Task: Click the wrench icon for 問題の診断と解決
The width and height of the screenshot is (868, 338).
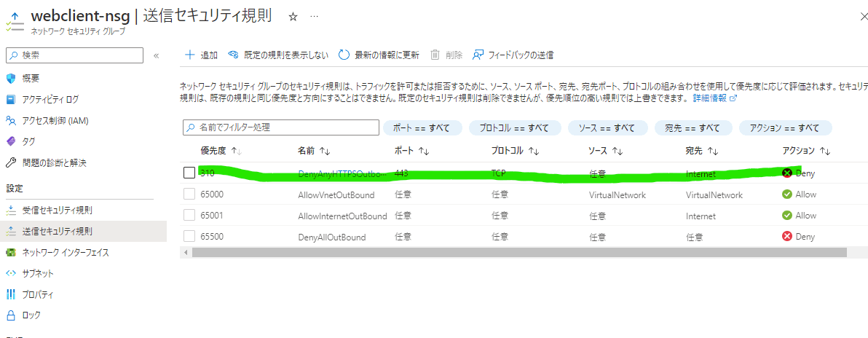Action: click(10, 163)
